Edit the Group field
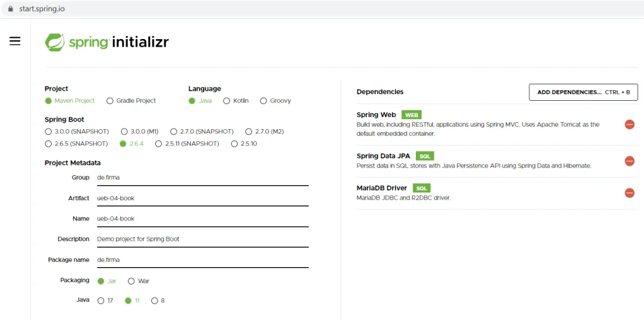This screenshot has width=644, height=320. 202,178
